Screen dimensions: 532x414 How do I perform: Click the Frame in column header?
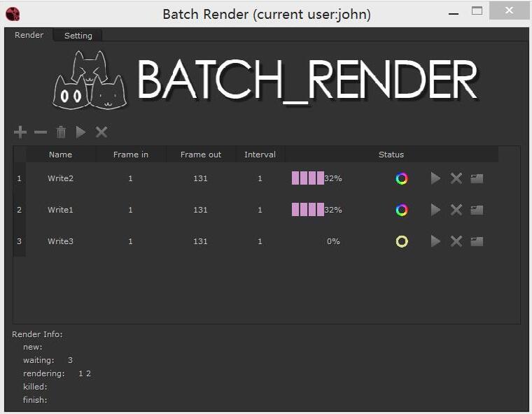(x=131, y=155)
